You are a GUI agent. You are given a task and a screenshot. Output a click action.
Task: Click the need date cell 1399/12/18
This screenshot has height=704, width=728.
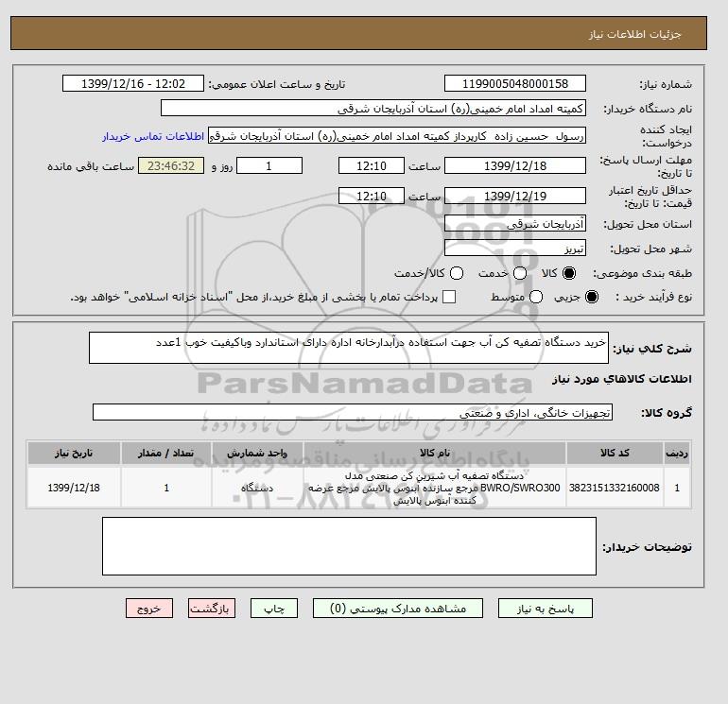pyautogui.click(x=74, y=488)
